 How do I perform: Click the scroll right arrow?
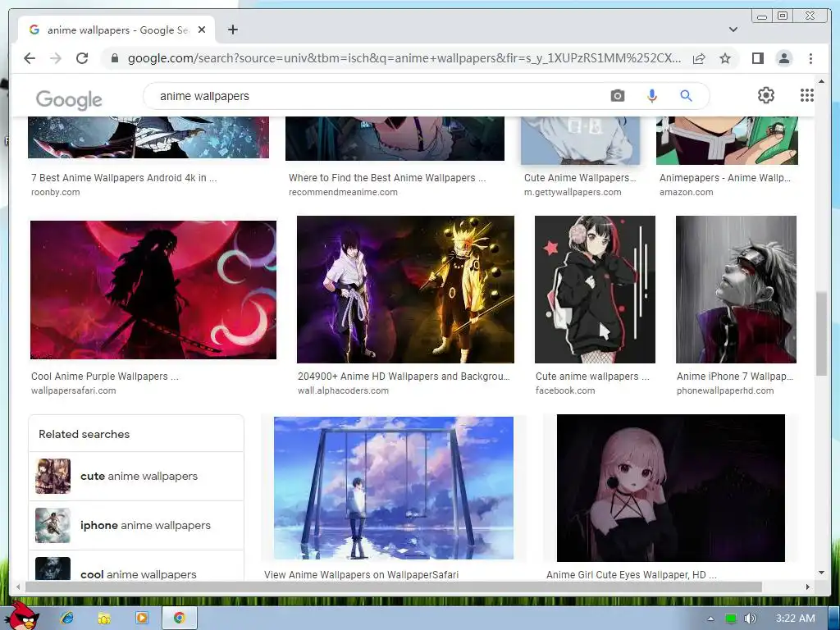[808, 587]
